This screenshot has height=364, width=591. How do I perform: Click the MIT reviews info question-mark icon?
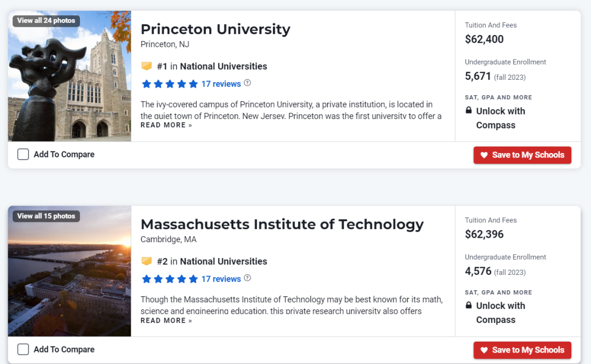247,278
